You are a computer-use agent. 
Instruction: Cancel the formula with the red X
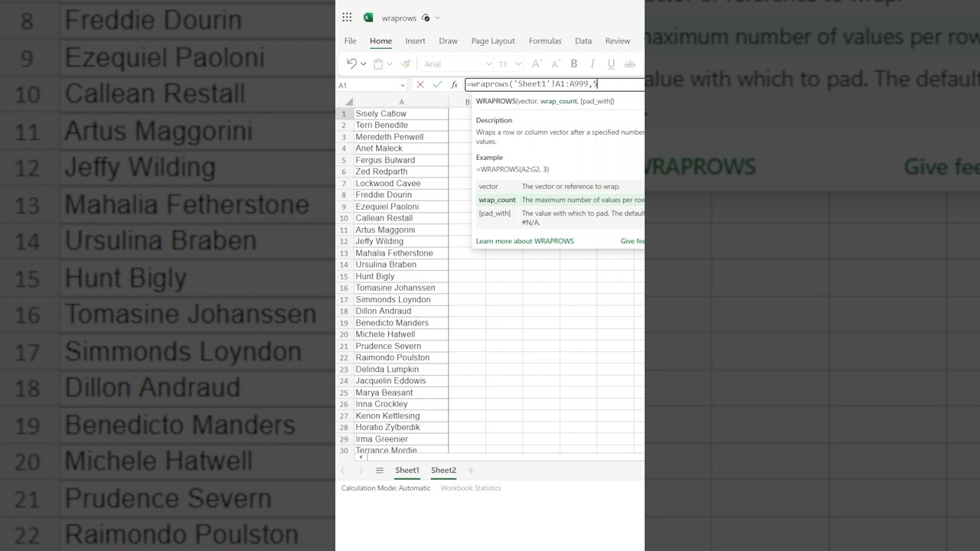click(x=420, y=85)
